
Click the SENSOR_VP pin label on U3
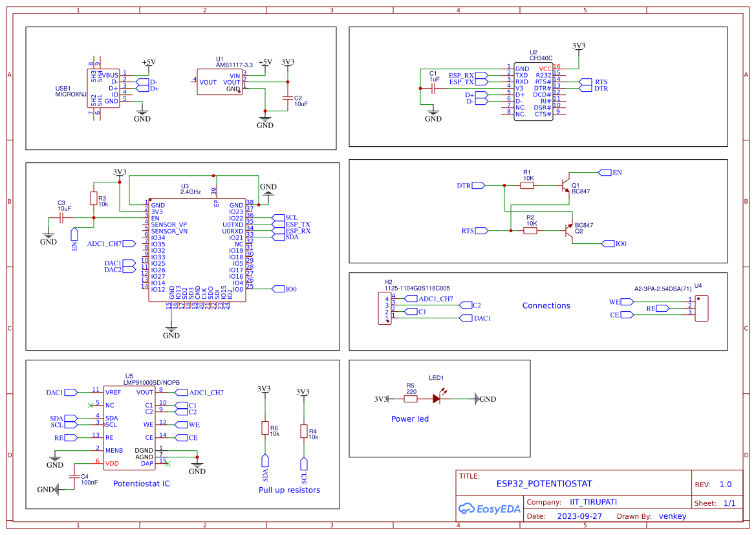pyautogui.click(x=169, y=225)
